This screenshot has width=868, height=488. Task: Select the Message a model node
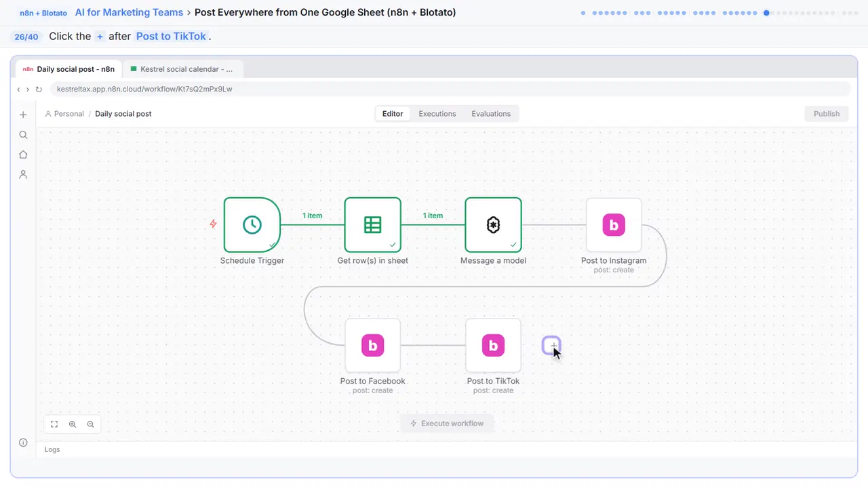coord(493,225)
